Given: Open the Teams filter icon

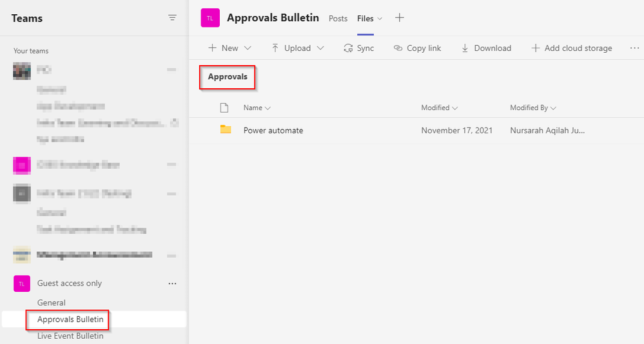Looking at the screenshot, I should click(x=172, y=17).
